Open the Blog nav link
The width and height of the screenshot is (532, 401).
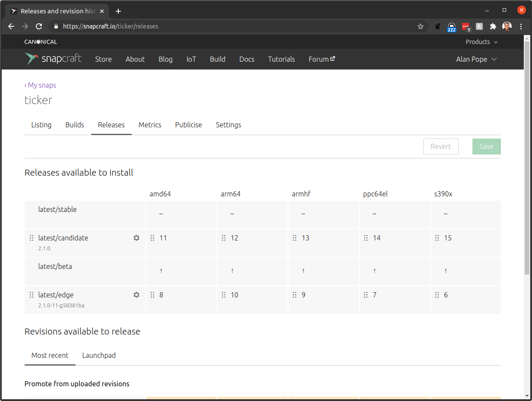(165, 59)
